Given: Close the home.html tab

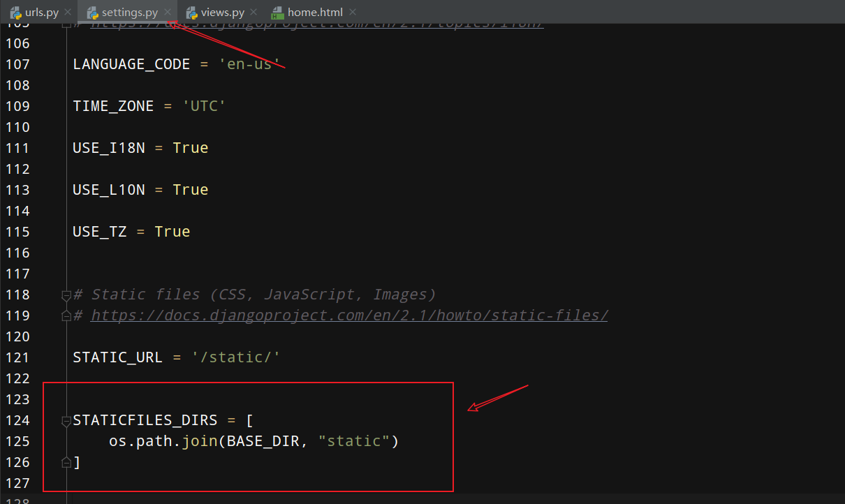Looking at the screenshot, I should [x=353, y=12].
